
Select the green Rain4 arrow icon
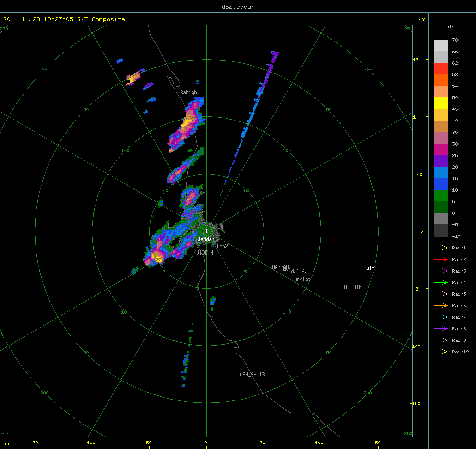pos(441,283)
